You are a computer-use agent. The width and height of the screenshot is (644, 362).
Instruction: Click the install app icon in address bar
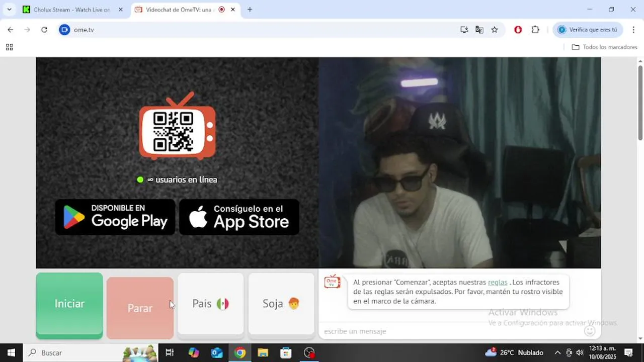tap(464, 30)
